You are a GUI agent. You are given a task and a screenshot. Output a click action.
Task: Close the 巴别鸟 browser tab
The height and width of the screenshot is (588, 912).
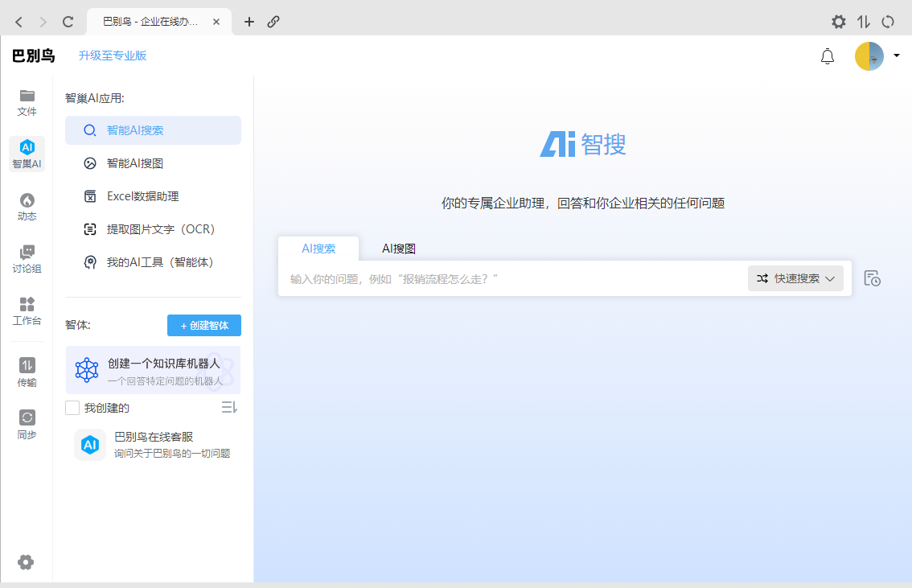pyautogui.click(x=216, y=22)
